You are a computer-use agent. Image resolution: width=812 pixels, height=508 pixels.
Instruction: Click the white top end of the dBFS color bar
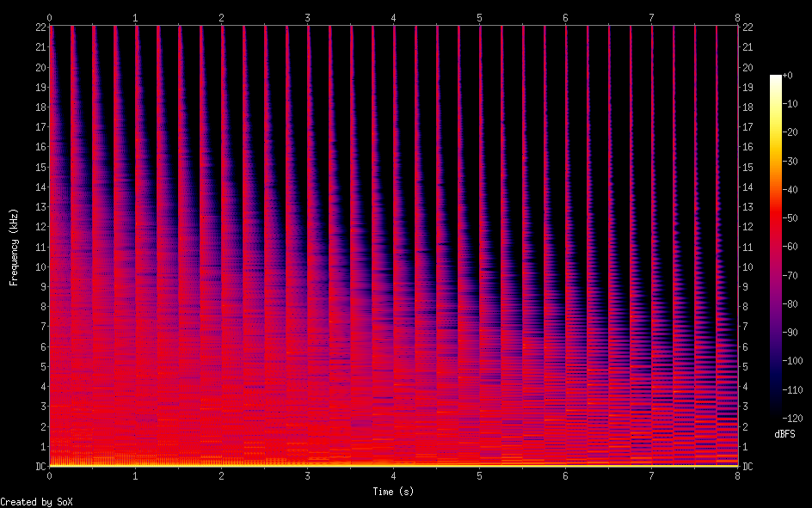pyautogui.click(x=775, y=79)
